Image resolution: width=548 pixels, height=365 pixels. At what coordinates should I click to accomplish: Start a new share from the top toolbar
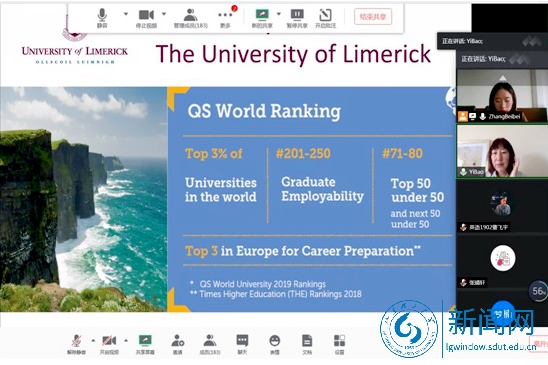pos(262,18)
